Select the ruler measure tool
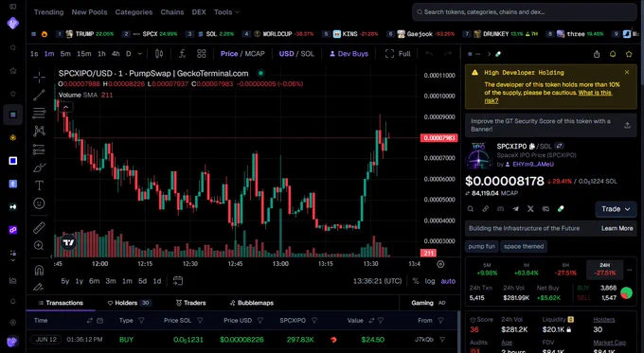Screen dimensions: 644x353 pyautogui.click(x=40, y=227)
